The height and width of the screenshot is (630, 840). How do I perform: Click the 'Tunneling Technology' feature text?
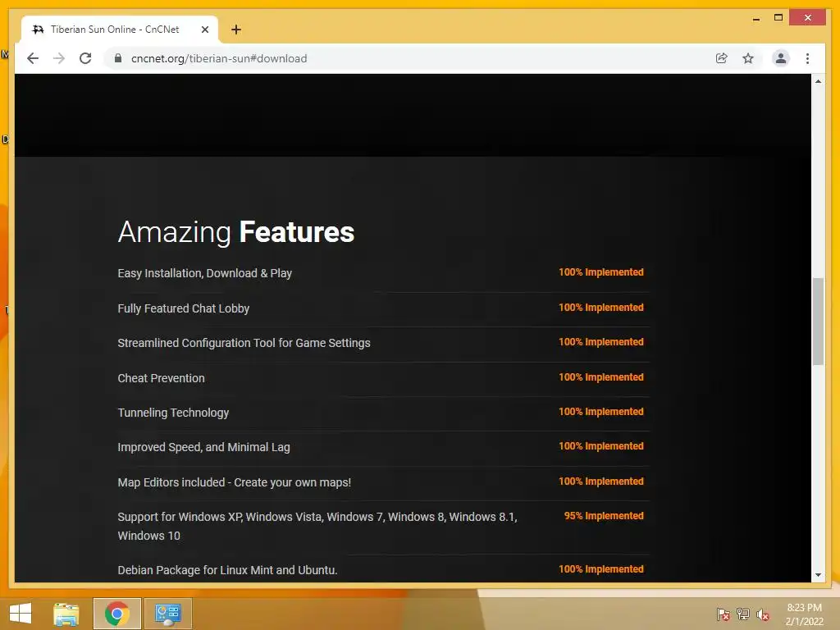(x=174, y=413)
